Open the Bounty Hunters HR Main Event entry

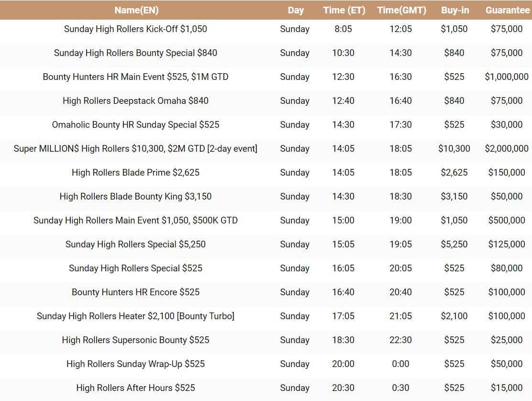(136, 77)
